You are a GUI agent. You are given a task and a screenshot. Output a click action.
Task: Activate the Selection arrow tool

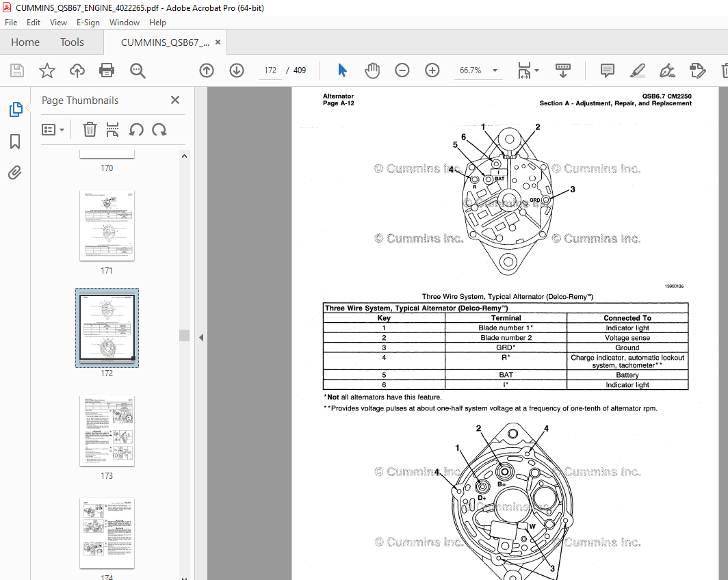click(x=342, y=70)
